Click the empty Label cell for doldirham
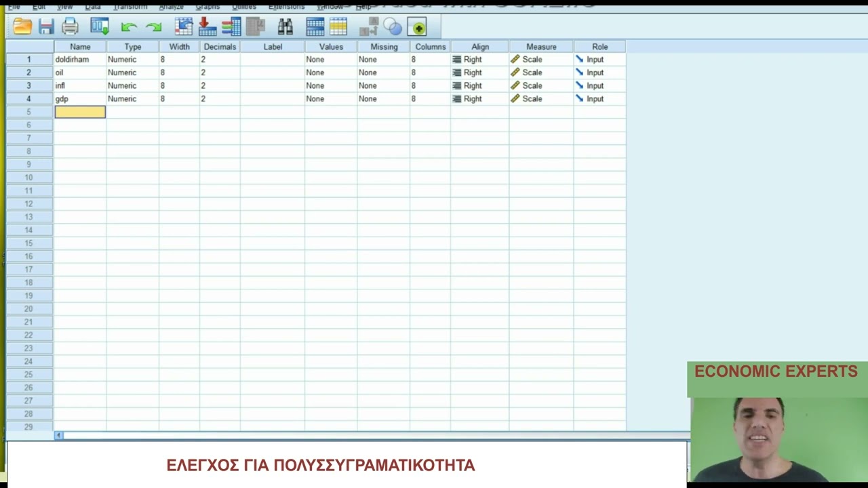868x488 pixels. tap(273, 60)
